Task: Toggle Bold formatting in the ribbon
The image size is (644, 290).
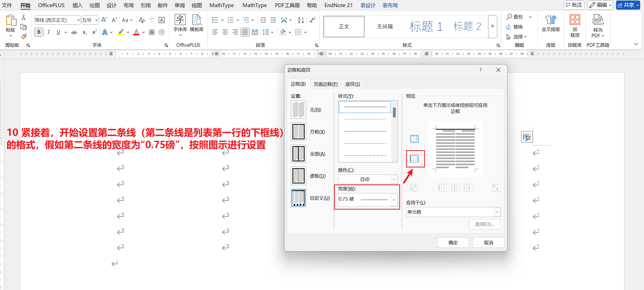Action: pos(39,32)
